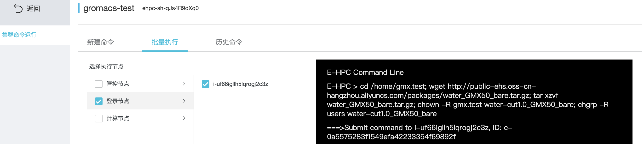Image resolution: width=644 pixels, height=144 pixels.
Task: Select the 批量执行 tab
Action: (165, 42)
